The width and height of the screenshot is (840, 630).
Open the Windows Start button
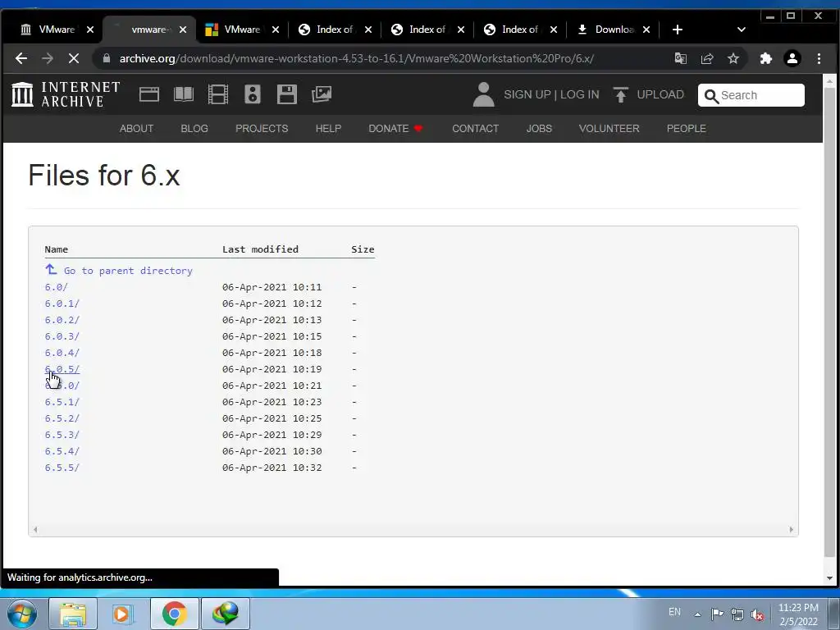[x=22, y=614]
